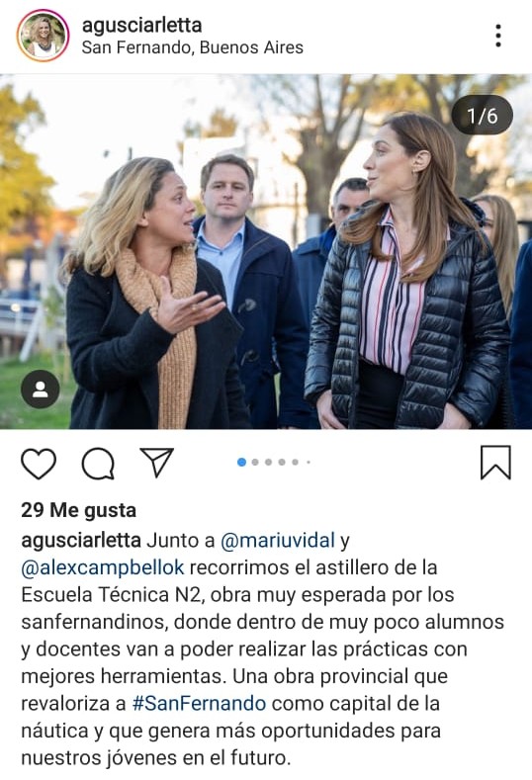Select the fifth carousel indicator dot
Viewport: 532px width, 780px height.
pyautogui.click(x=295, y=462)
